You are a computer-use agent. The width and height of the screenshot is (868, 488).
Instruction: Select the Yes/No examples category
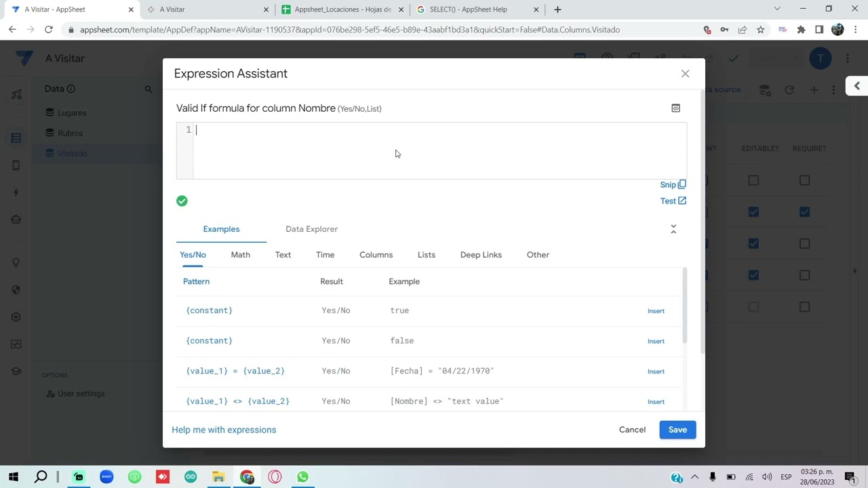point(193,255)
